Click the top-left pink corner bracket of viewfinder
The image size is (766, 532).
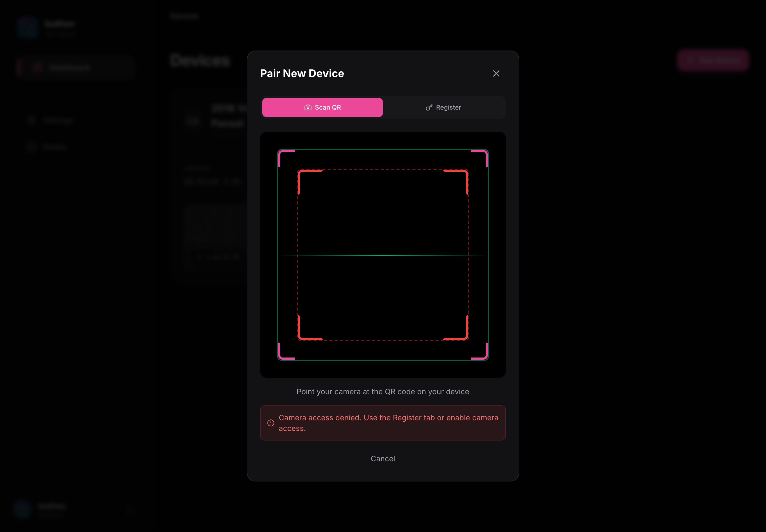[286, 158]
